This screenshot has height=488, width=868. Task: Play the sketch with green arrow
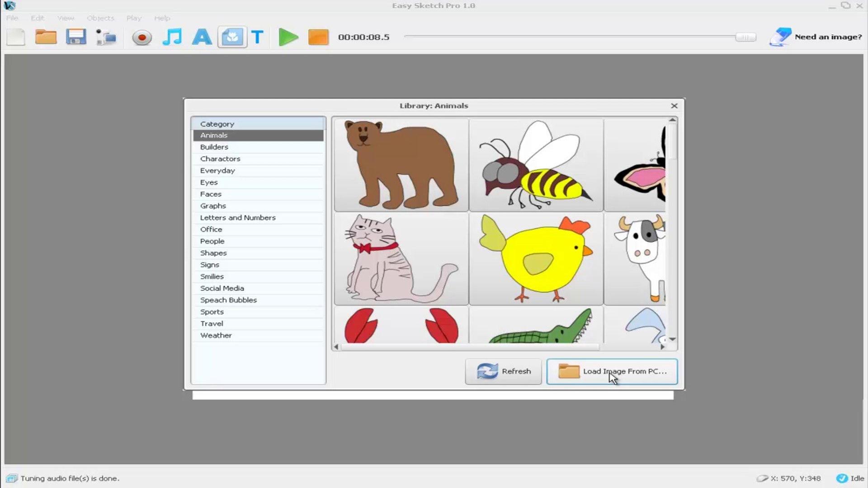(288, 37)
